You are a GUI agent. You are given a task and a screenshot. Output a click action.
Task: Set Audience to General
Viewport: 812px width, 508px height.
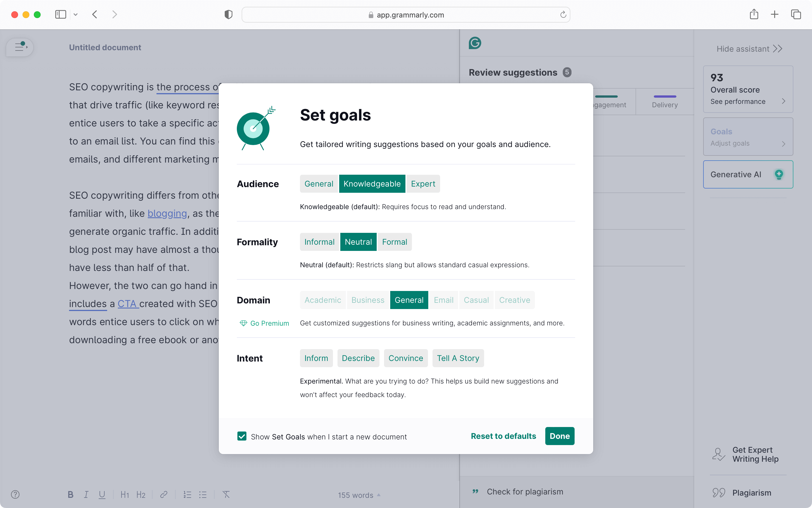pyautogui.click(x=319, y=184)
